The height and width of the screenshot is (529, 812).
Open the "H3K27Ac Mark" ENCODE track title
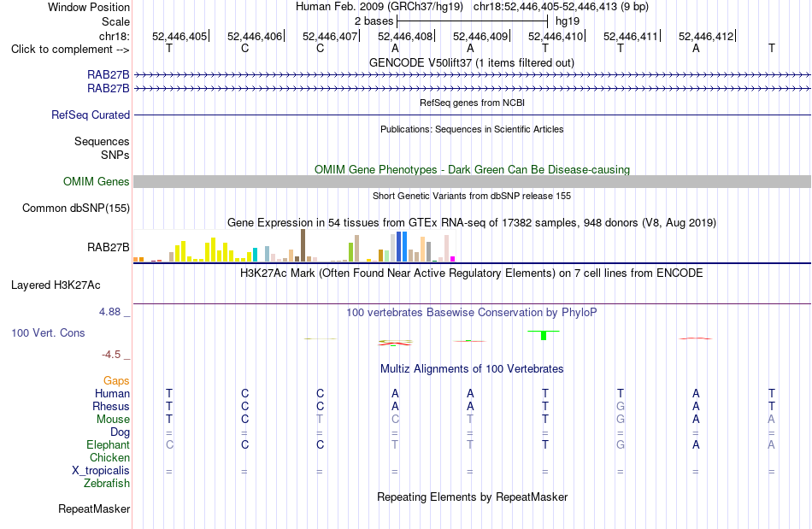tap(472, 273)
